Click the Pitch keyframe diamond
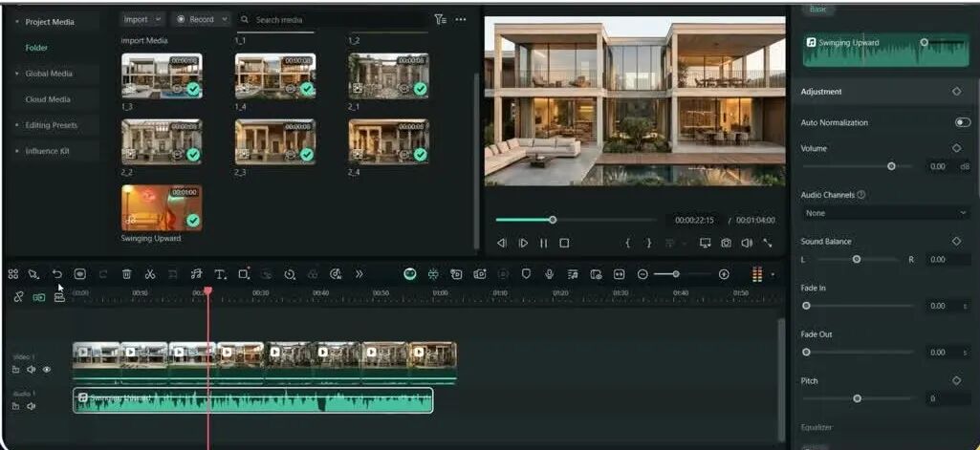 click(x=956, y=380)
